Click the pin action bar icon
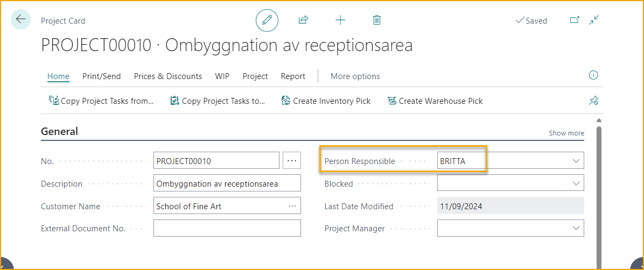This screenshot has width=644, height=270. click(593, 101)
